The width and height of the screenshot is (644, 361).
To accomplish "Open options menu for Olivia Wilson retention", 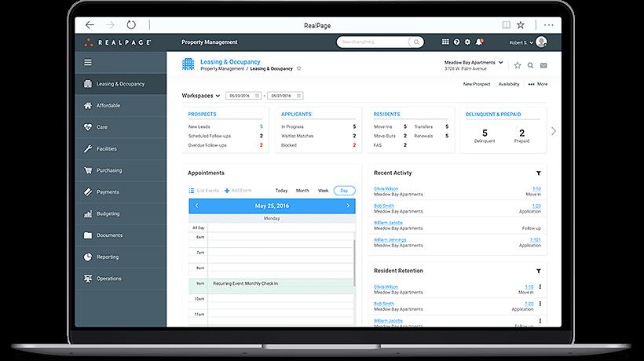I will click(x=540, y=286).
